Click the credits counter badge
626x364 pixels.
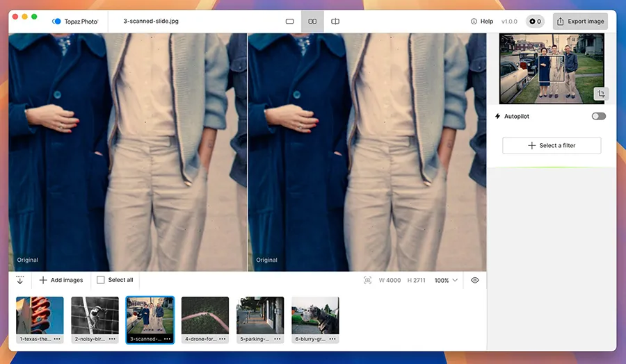[535, 22]
